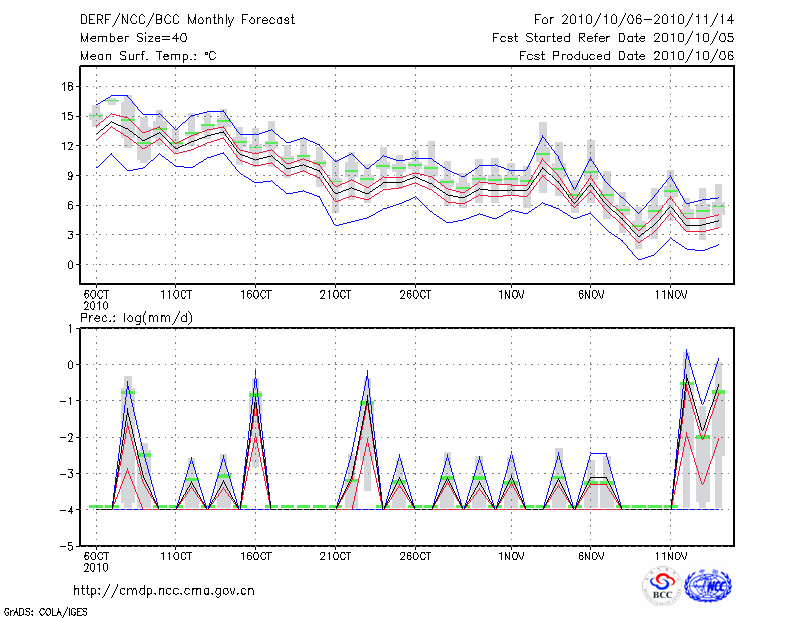The image size is (800, 618).
Task: Click 6NOV on the precipitation chart axis
Action: tap(591, 556)
